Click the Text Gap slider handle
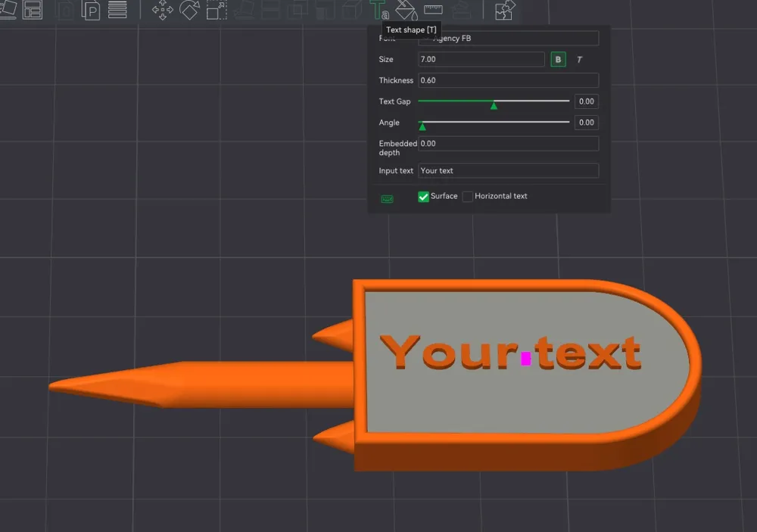Image resolution: width=757 pixels, height=532 pixels. coord(494,105)
